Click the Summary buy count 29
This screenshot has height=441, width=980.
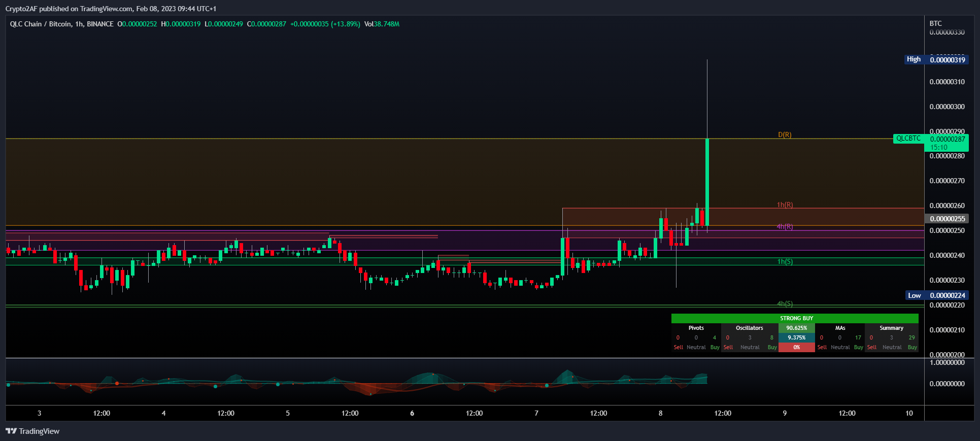912,337
